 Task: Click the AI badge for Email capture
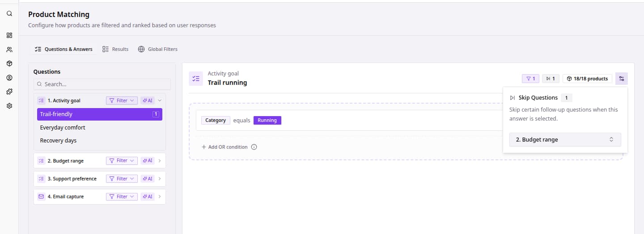pos(148,196)
